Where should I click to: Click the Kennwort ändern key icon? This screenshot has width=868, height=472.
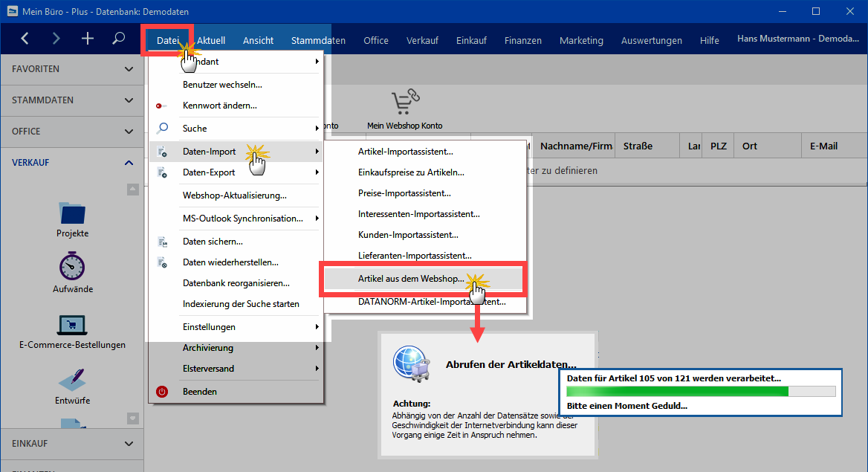point(161,106)
